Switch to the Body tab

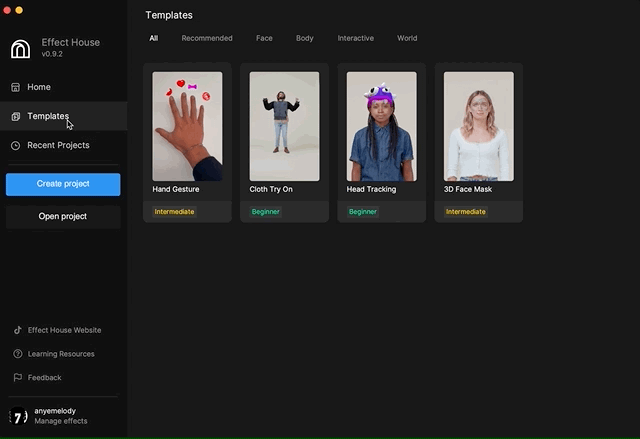tap(304, 38)
